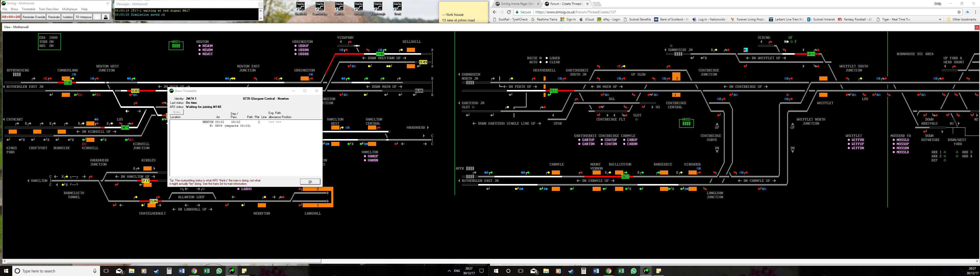Select train 1C03 on the panel
The image size is (980, 276).
click(135, 91)
